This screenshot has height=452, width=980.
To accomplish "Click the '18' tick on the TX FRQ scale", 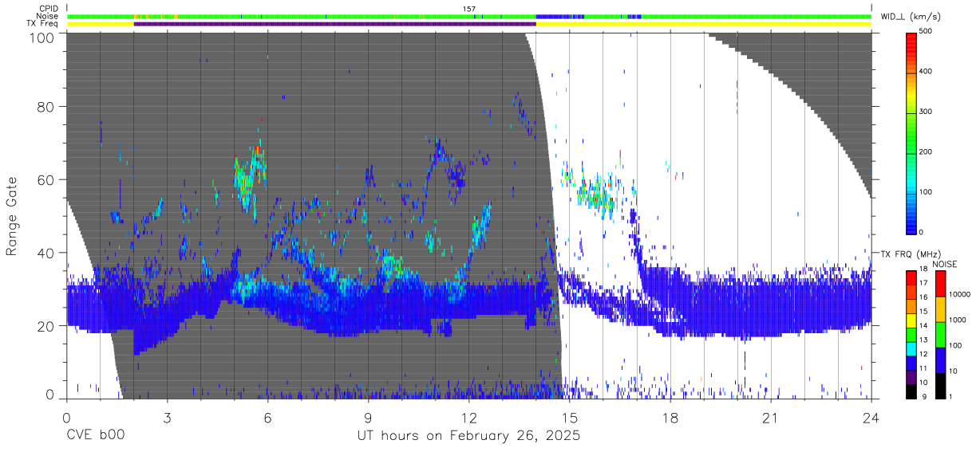I will click(x=923, y=269).
